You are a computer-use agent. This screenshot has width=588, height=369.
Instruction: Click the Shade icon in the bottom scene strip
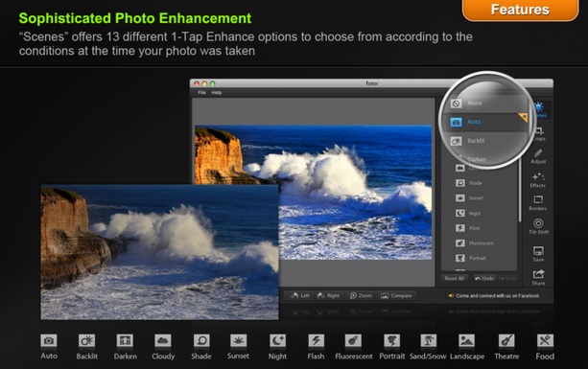coord(201,340)
